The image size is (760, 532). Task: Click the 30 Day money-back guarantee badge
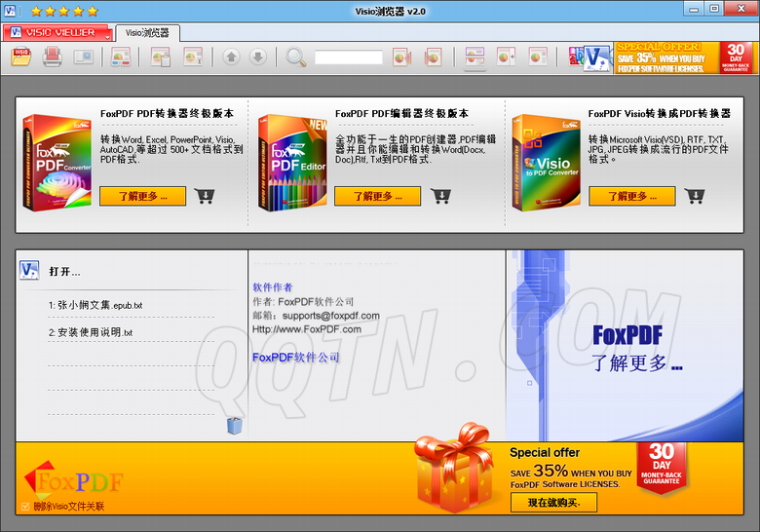(x=662, y=468)
